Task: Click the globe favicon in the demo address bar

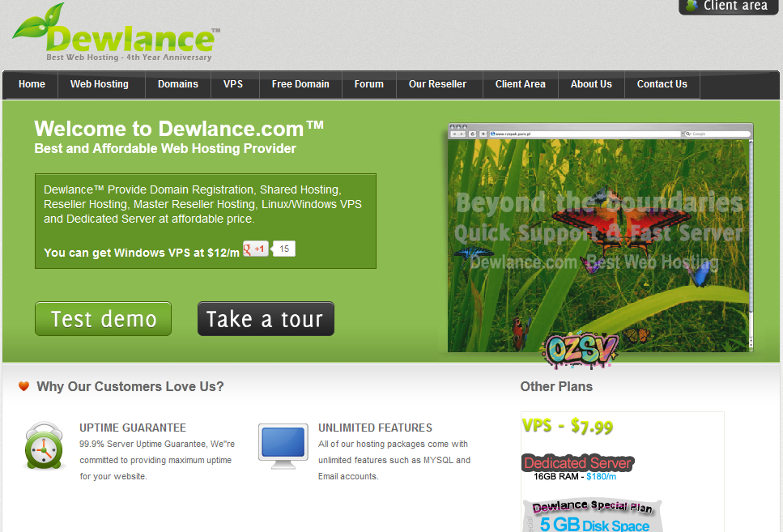Action: (492, 132)
